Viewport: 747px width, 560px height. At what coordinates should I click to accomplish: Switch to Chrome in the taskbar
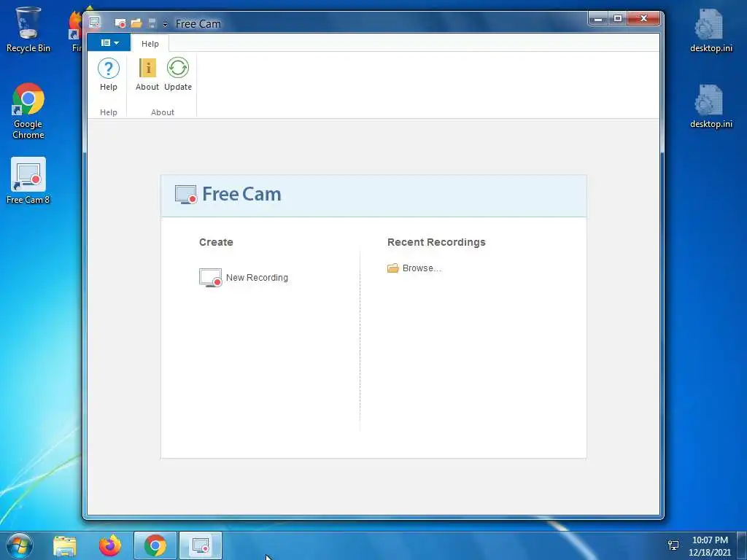coord(155,545)
